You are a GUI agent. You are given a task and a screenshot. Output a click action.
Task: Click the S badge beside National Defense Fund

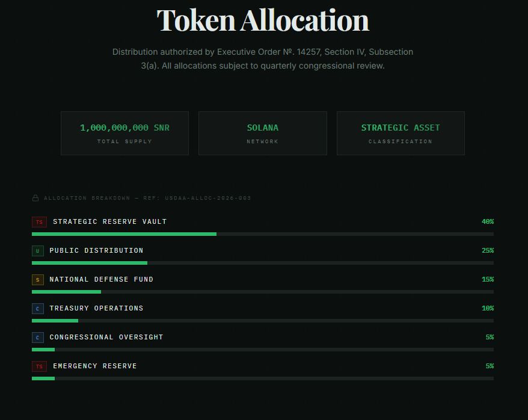tap(38, 280)
